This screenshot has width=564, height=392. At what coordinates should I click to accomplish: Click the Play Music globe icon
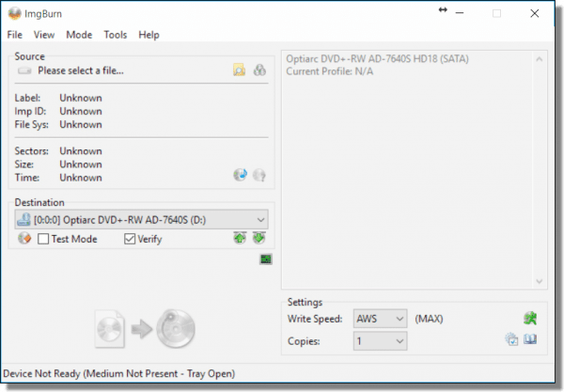pos(240,175)
